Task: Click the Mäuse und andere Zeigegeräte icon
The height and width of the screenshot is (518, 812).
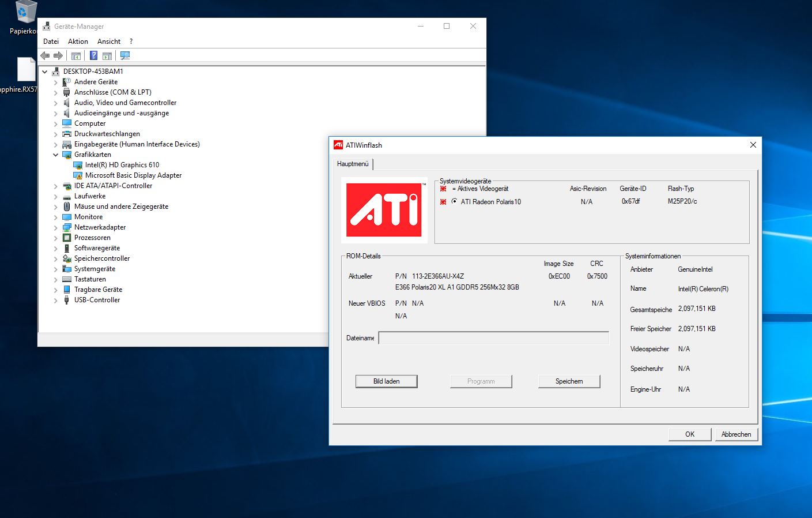Action: coord(67,207)
